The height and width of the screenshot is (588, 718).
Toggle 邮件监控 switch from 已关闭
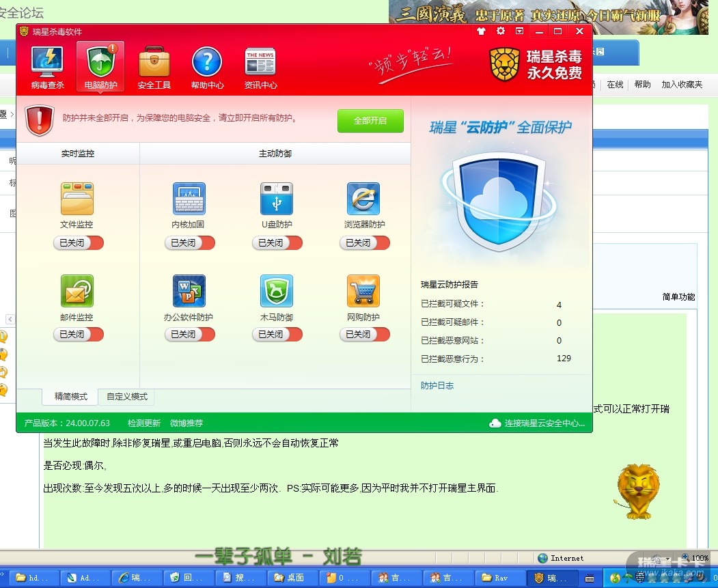pos(79,335)
